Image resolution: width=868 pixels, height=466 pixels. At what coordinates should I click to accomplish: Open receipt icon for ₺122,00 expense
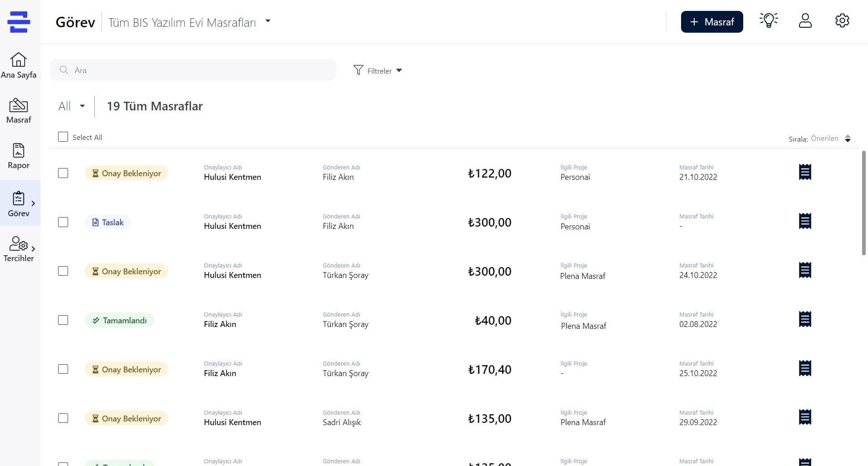(x=805, y=172)
